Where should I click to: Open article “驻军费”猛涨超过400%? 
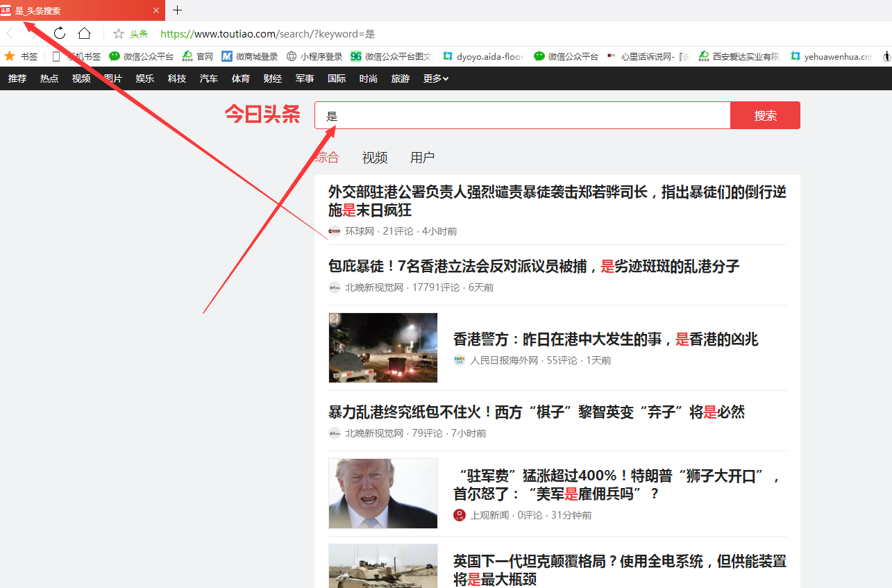[618, 485]
